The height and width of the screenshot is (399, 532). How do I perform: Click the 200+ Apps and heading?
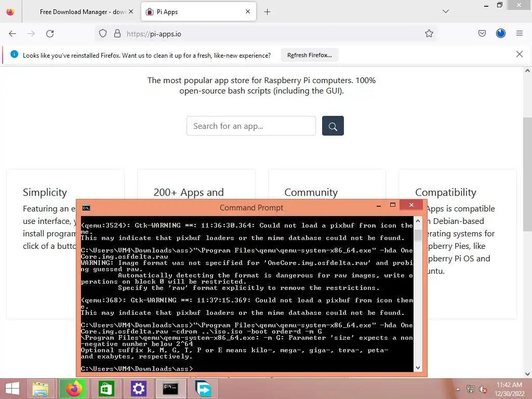pyautogui.click(x=189, y=192)
